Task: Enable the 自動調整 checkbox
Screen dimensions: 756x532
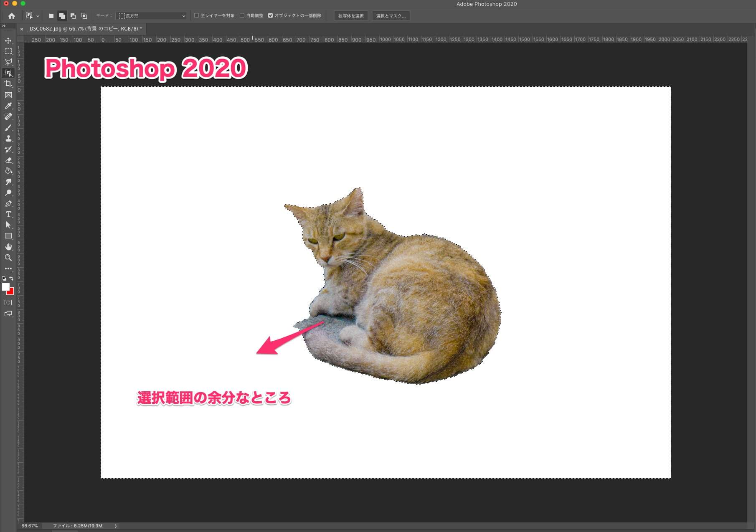Action: [x=242, y=16]
